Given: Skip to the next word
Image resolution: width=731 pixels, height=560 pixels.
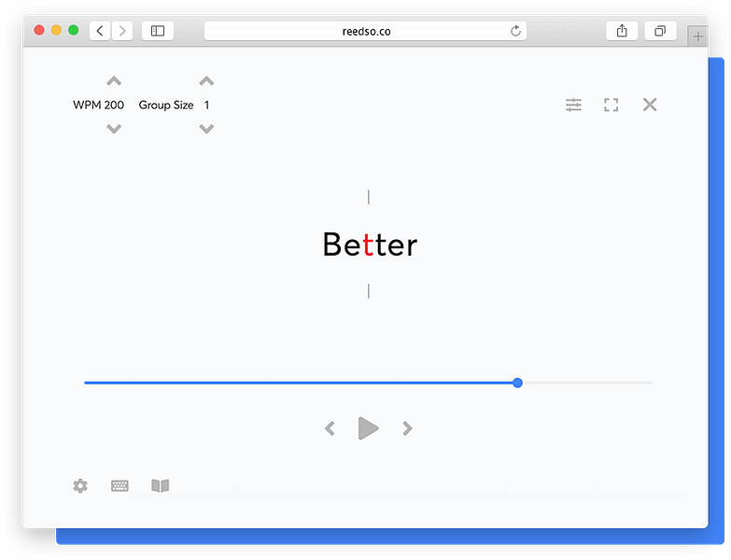Looking at the screenshot, I should [x=407, y=428].
